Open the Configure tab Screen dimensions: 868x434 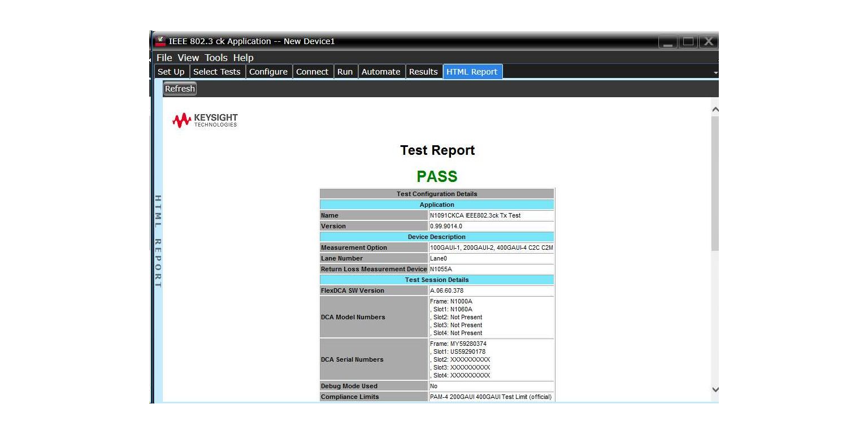click(x=268, y=71)
